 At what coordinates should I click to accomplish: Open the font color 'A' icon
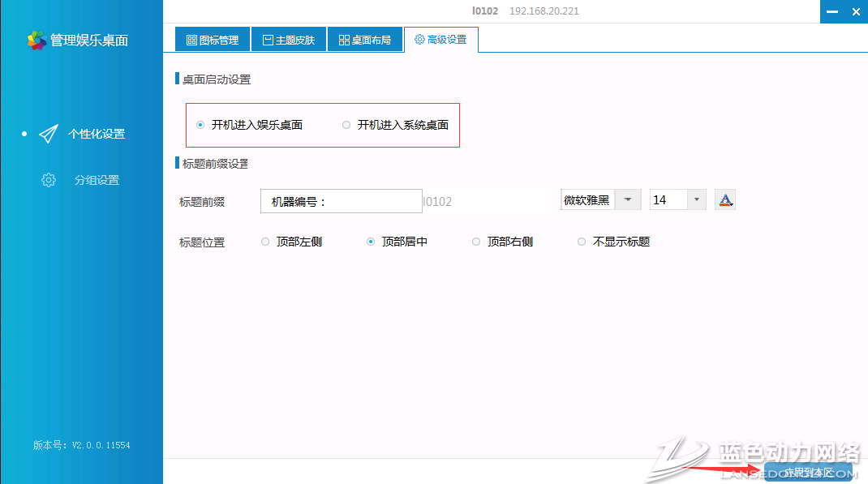[x=725, y=197]
